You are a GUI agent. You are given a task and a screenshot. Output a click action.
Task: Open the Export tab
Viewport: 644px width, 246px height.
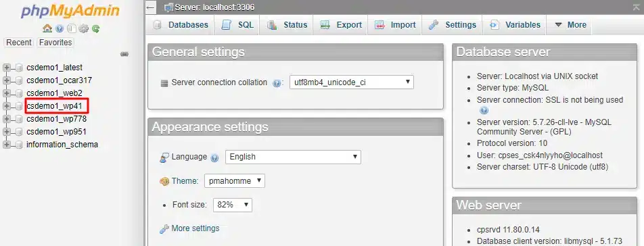click(x=340, y=25)
